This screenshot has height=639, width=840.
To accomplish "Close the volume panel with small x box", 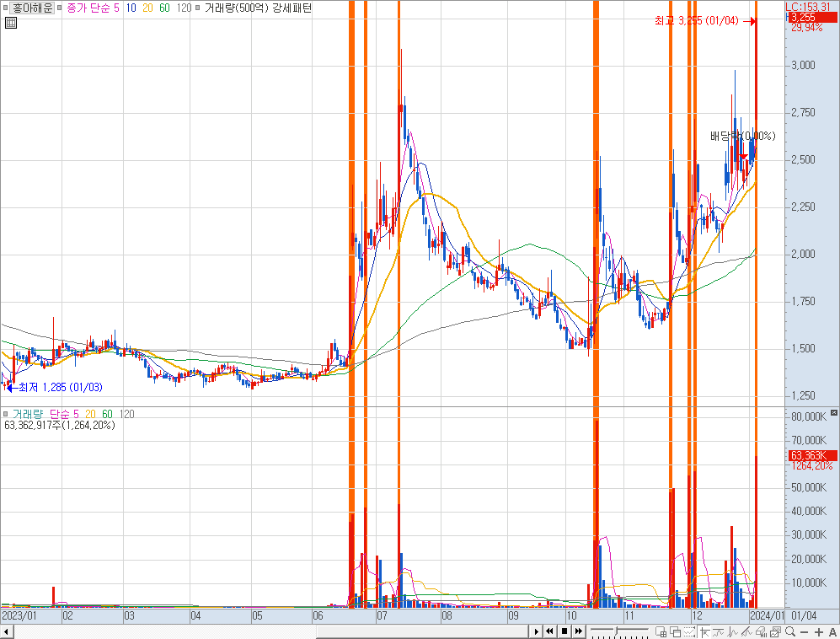I will (x=833, y=412).
